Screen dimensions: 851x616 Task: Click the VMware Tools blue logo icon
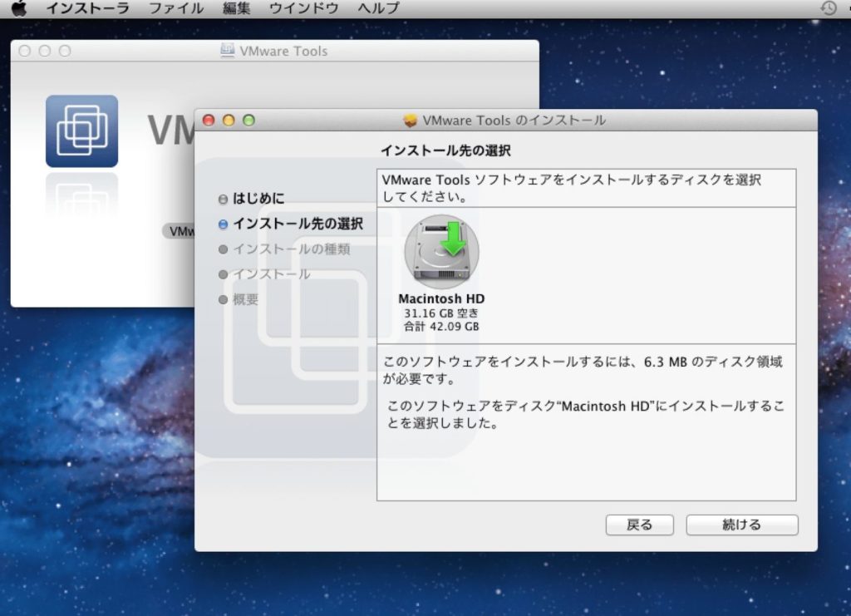[x=82, y=131]
